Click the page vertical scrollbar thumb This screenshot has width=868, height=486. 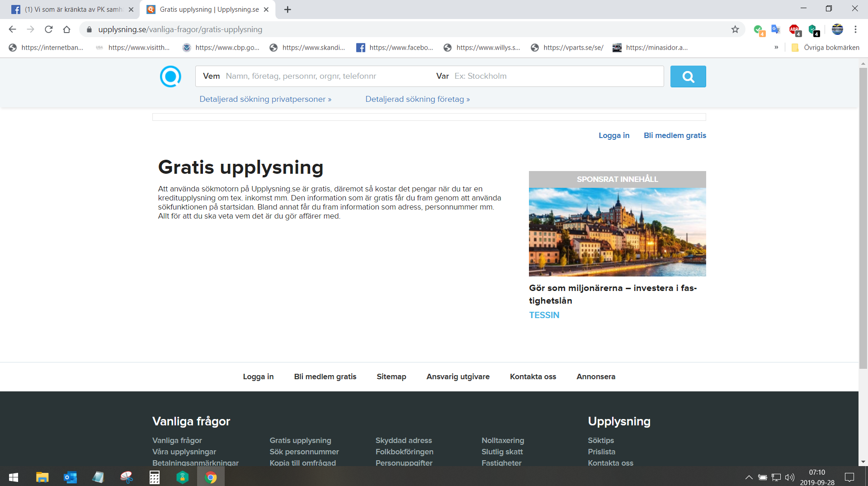pyautogui.click(x=863, y=217)
